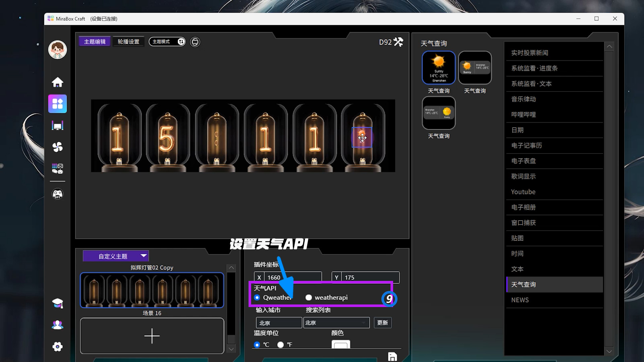This screenshot has height=362, width=644.
Task: Select the themes grid icon in sidebar
Action: point(57,104)
